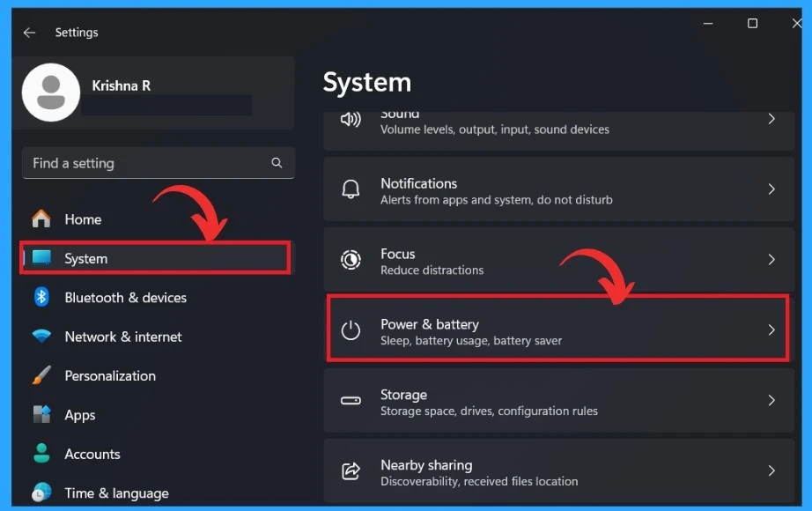The height and width of the screenshot is (511, 812).
Task: Open the Storage row chevron
Action: click(x=771, y=401)
